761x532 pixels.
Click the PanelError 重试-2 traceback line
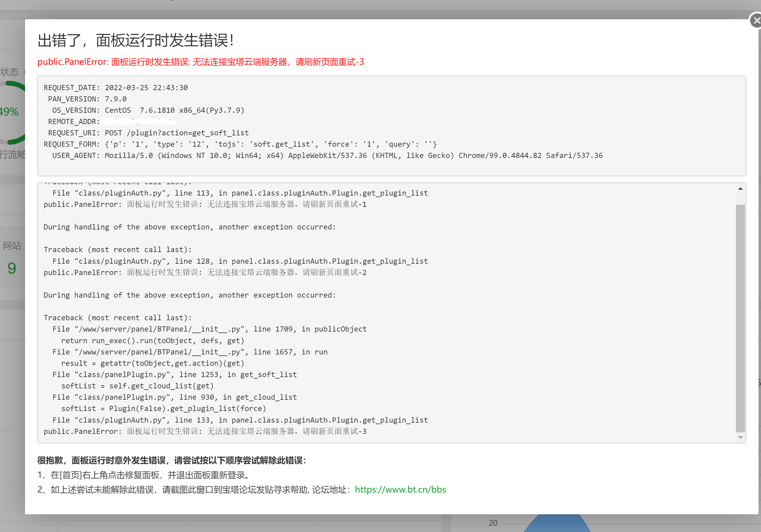pos(205,273)
